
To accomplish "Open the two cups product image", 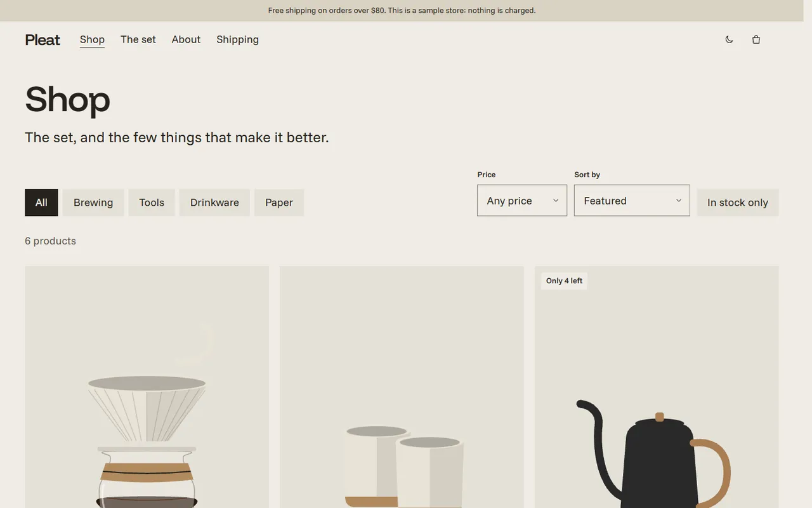I will pos(402,387).
